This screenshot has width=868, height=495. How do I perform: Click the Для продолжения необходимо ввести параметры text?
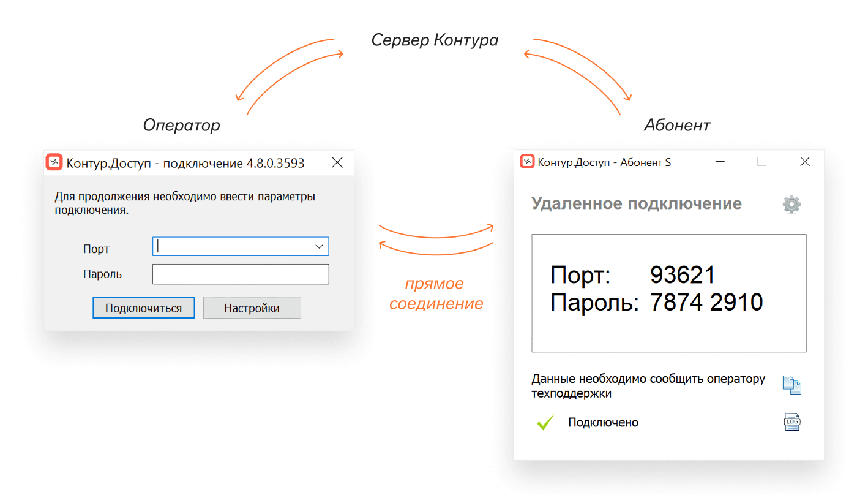pos(185,203)
